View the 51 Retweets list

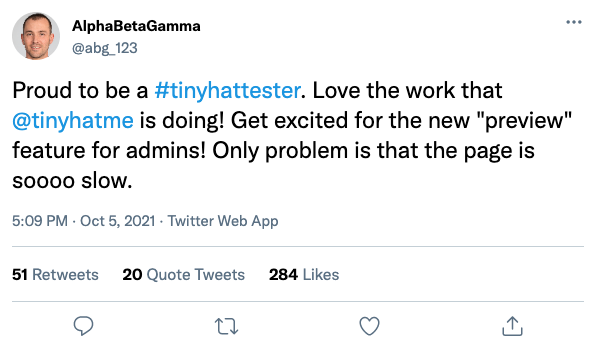tap(55, 275)
